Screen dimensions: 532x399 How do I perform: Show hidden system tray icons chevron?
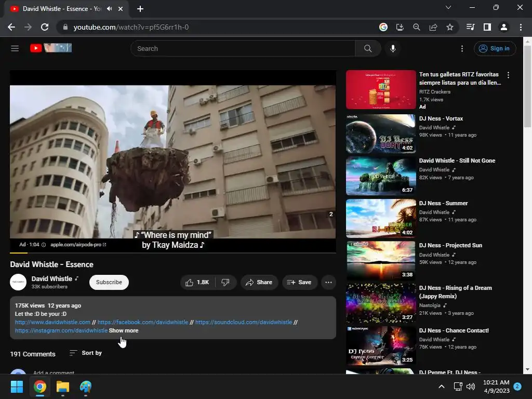tap(442, 387)
